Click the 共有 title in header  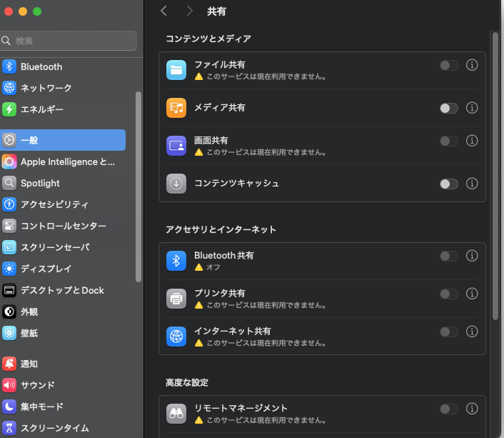point(216,11)
